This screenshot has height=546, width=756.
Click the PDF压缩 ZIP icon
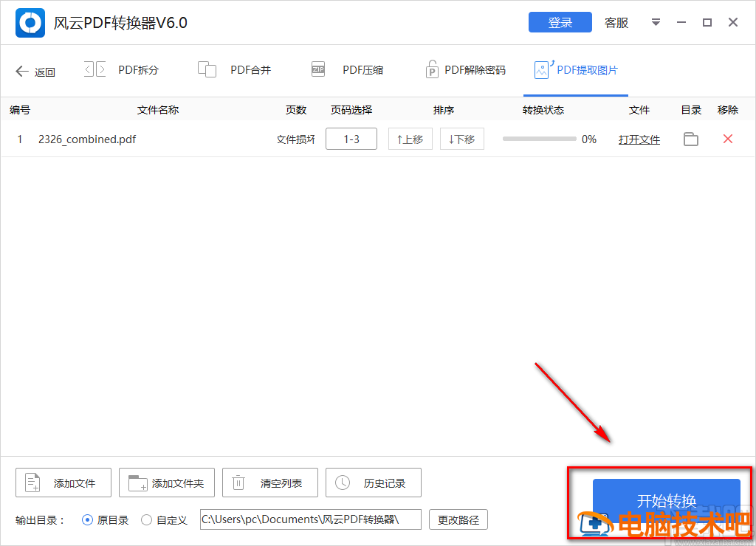coord(317,69)
